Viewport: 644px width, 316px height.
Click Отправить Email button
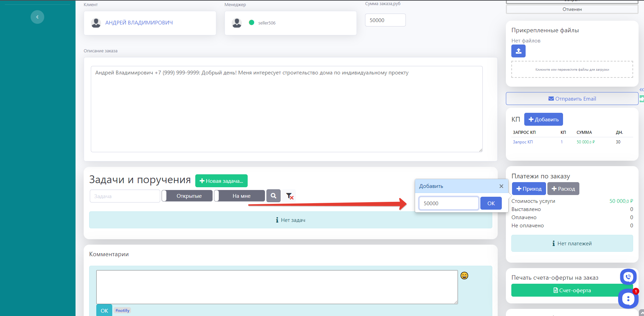(x=572, y=99)
